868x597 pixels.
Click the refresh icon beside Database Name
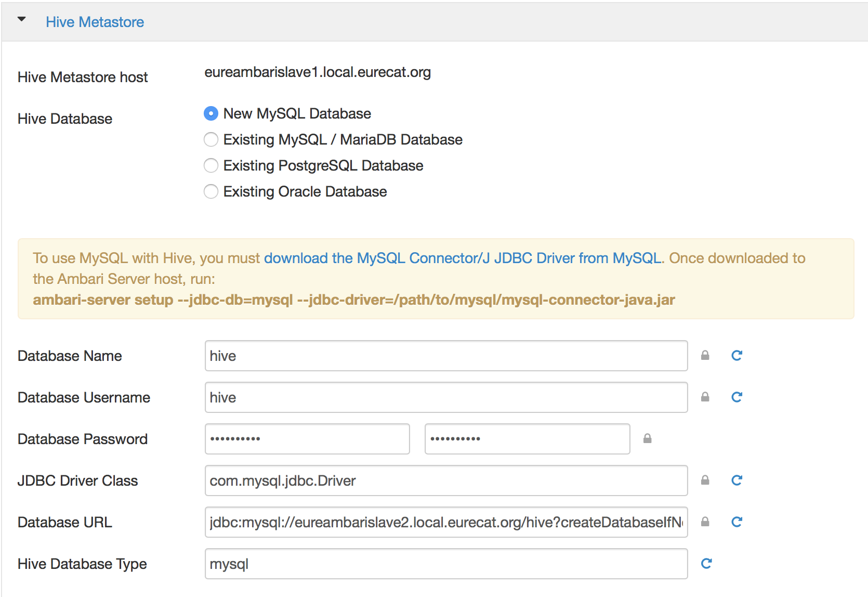tap(736, 356)
